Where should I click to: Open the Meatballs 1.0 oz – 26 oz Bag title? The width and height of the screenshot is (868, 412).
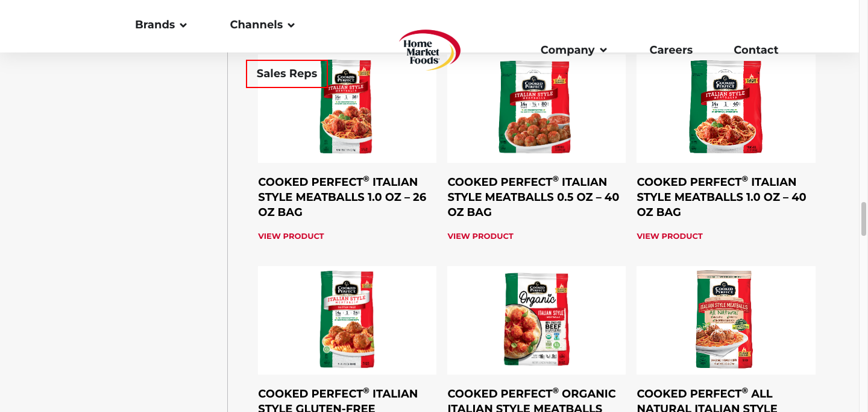(342, 197)
